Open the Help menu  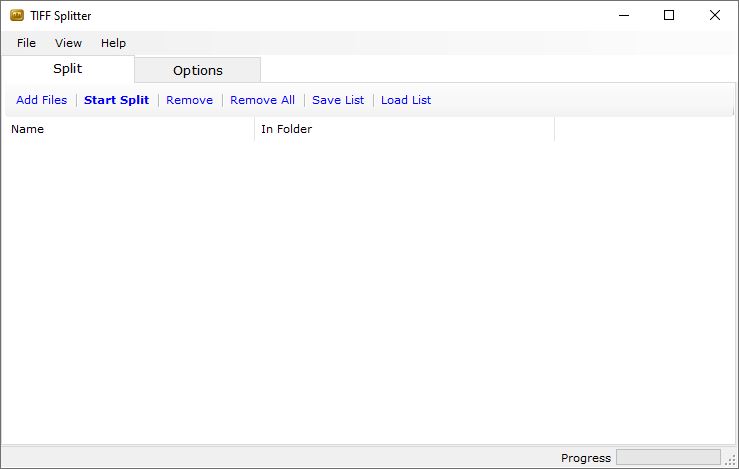pos(114,43)
